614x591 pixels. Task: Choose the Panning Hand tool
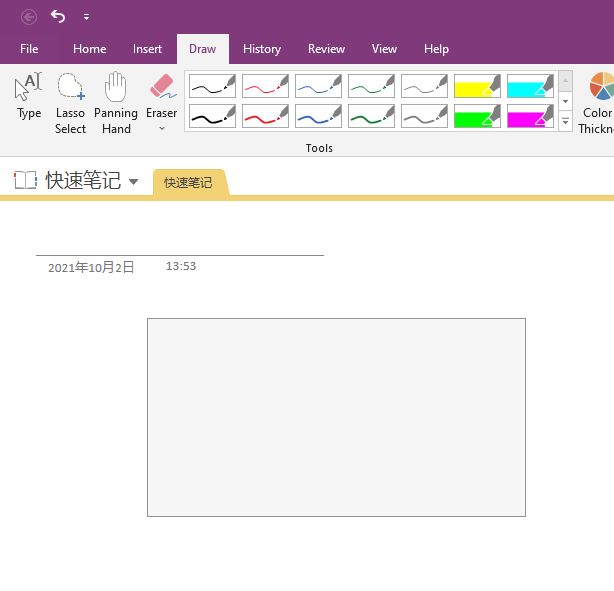116,103
